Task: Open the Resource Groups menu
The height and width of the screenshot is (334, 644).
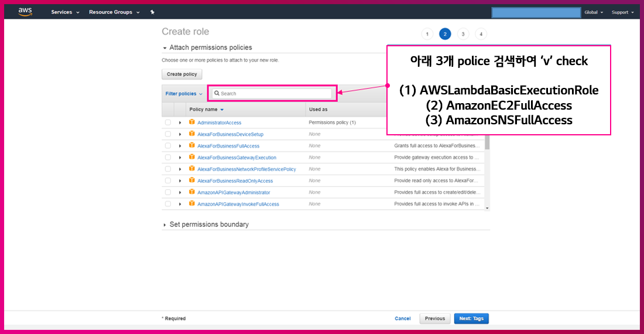Action: pos(114,12)
